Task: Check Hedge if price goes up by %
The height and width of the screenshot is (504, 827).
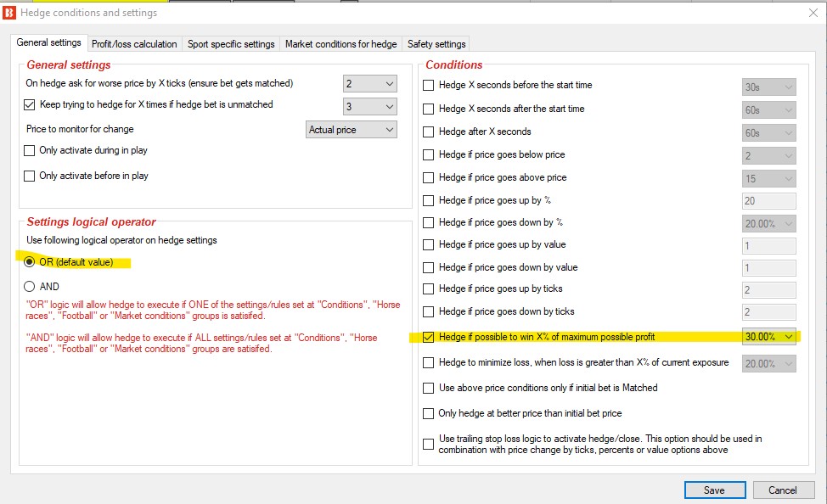Action: click(429, 201)
